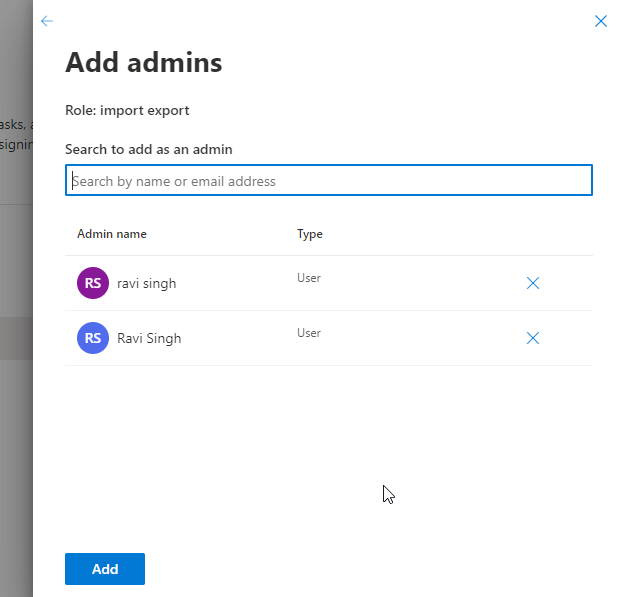
Task: Remove capitalized Ravi Singh from the list
Action: [x=533, y=338]
